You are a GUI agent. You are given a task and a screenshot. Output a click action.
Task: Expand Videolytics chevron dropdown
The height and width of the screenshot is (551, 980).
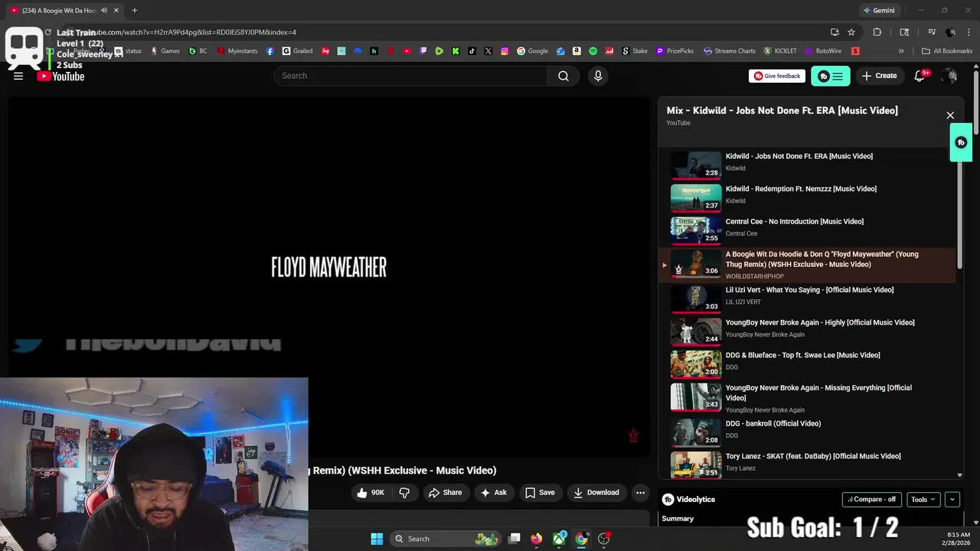point(952,500)
